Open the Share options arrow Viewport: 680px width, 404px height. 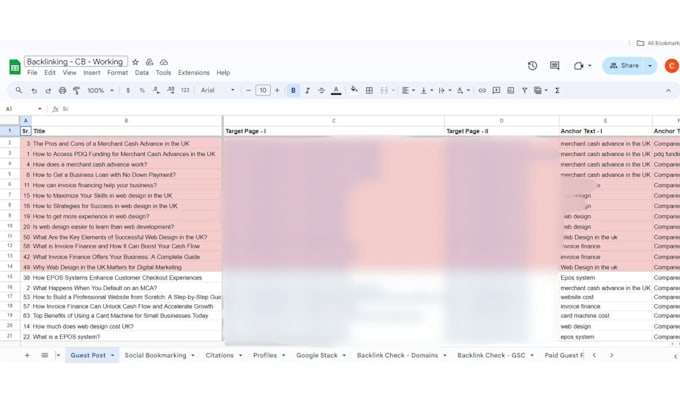(x=650, y=66)
